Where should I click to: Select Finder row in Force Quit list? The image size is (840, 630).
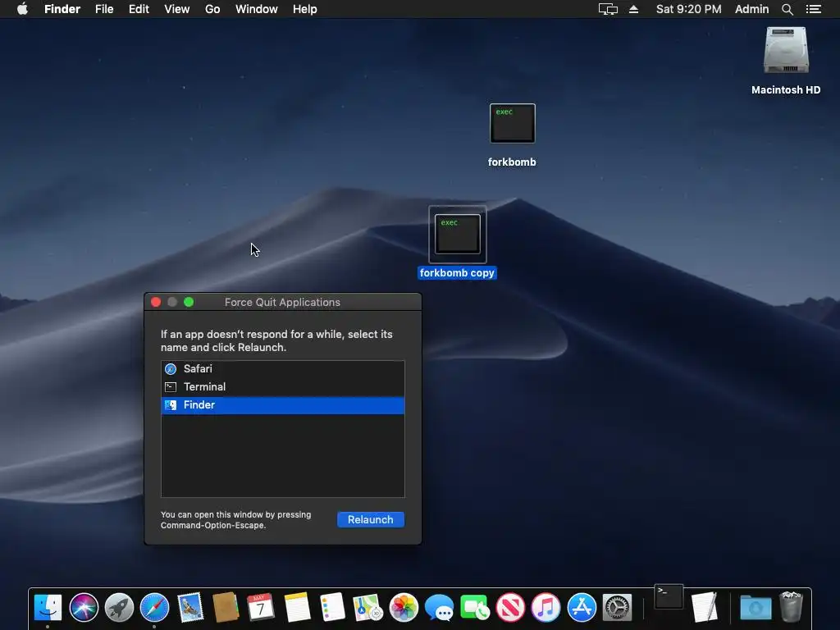[283, 405]
